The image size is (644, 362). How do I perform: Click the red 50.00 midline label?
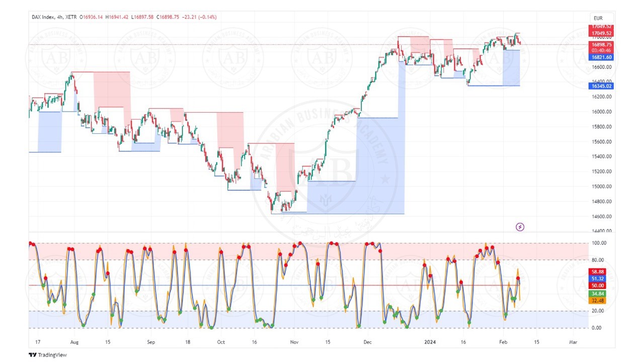click(598, 286)
